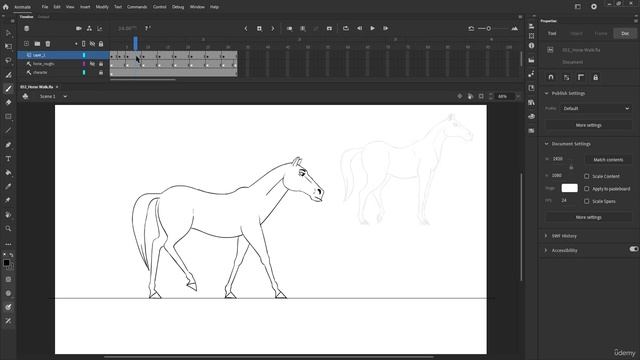Play the timeline animation
The image size is (640, 360).
(x=372, y=29)
